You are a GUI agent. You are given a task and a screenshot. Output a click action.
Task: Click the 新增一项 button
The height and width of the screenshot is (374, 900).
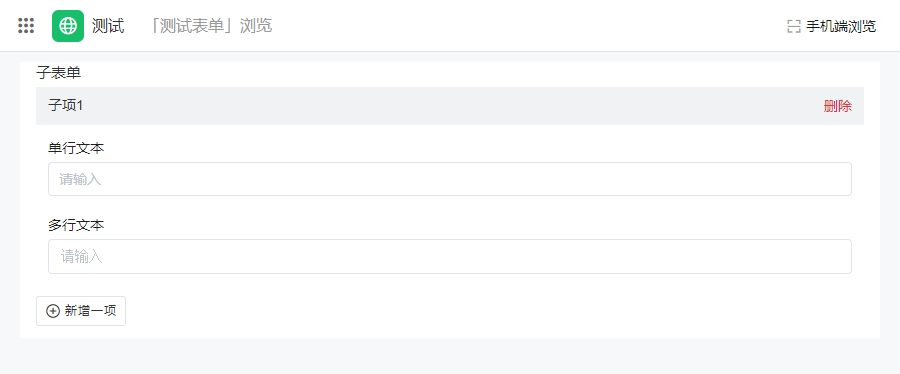(81, 311)
